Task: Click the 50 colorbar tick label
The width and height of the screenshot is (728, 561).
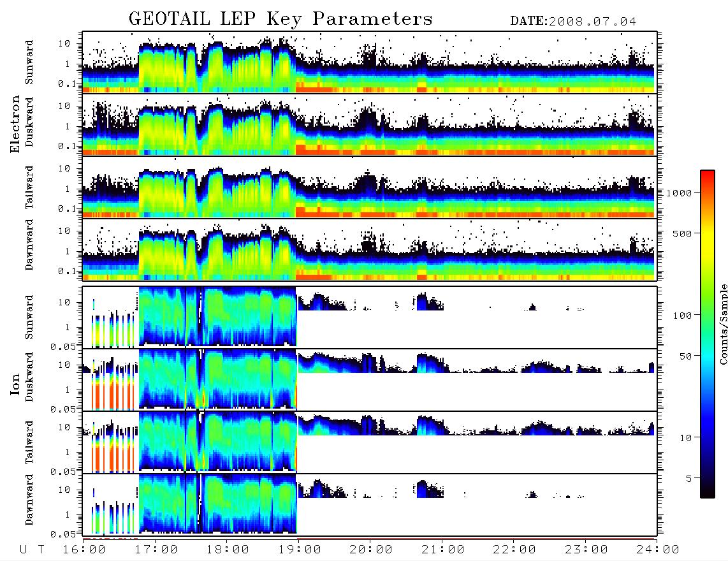Action: tap(685, 356)
